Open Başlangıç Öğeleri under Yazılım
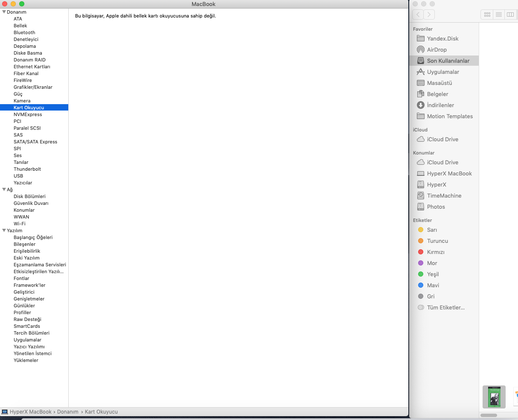Viewport: 518px width, 420px height. [x=33, y=237]
